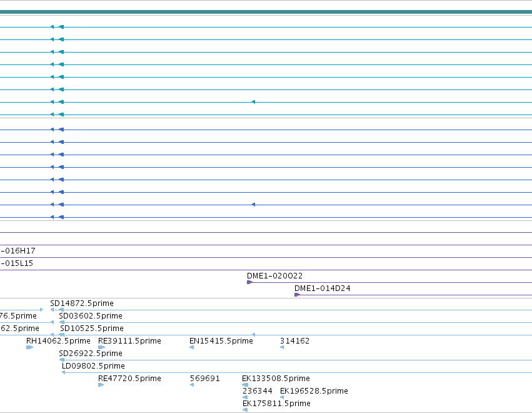Select the 314162 feature label

tap(295, 341)
